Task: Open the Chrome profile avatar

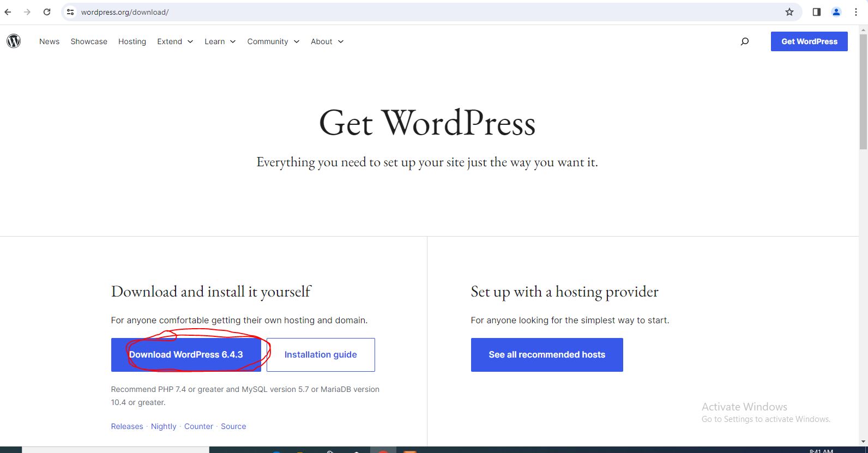Action: 836,12
